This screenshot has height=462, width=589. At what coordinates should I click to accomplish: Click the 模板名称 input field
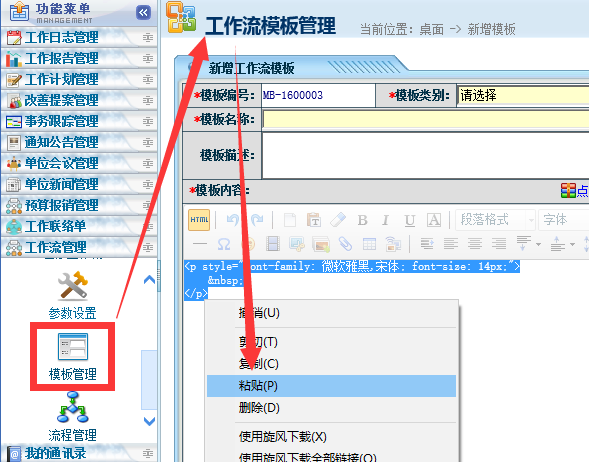pos(426,120)
